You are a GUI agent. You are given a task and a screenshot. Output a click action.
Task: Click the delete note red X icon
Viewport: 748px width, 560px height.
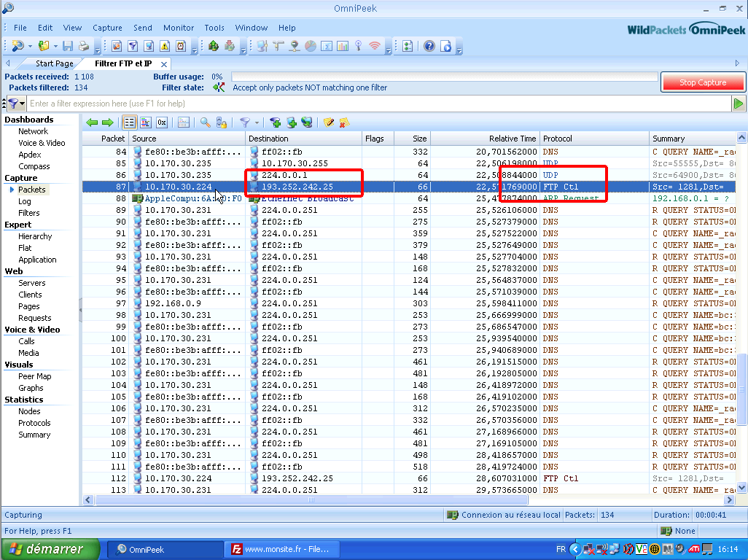click(x=344, y=122)
